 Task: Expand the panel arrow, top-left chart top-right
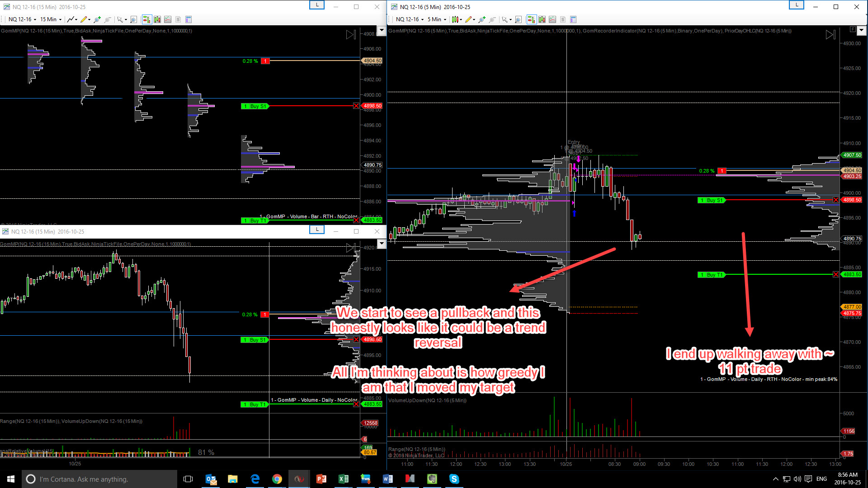(x=382, y=30)
